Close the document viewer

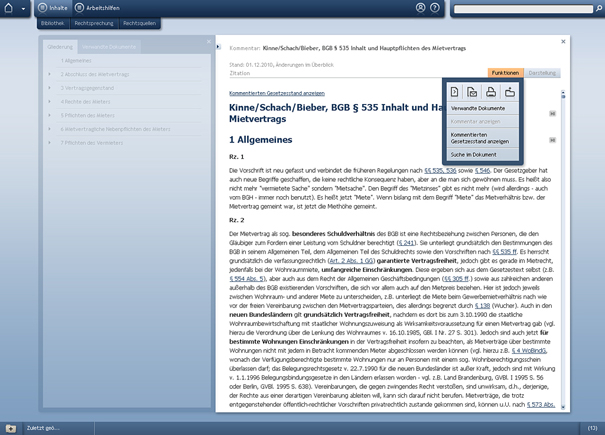click(563, 41)
